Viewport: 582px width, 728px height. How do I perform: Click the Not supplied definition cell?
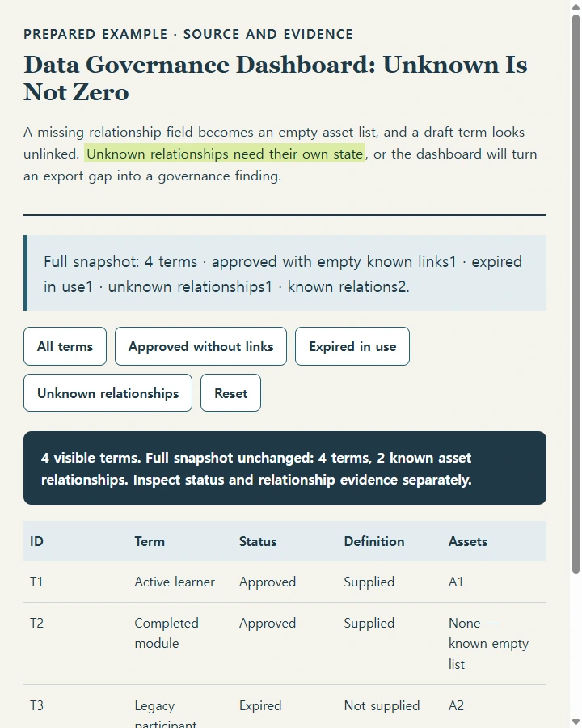(390, 707)
